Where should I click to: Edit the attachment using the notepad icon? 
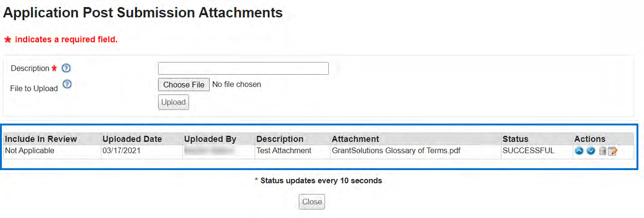tap(613, 151)
